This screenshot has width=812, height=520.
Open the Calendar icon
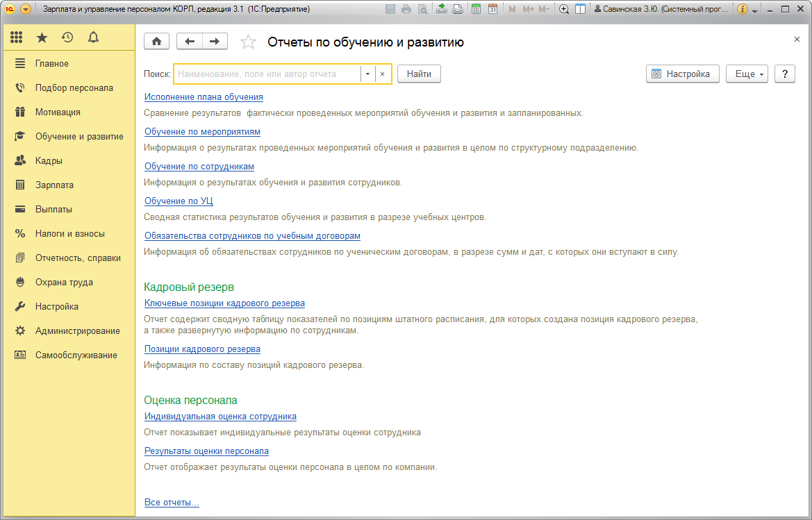pos(493,9)
